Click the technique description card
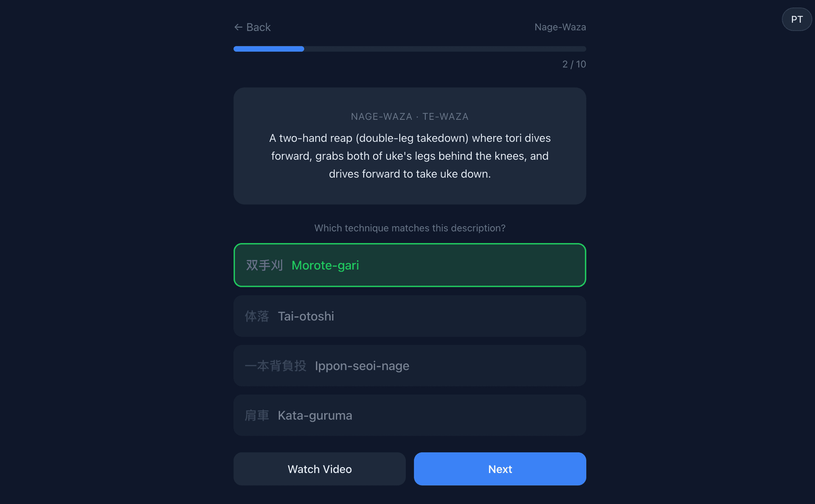 point(409,146)
